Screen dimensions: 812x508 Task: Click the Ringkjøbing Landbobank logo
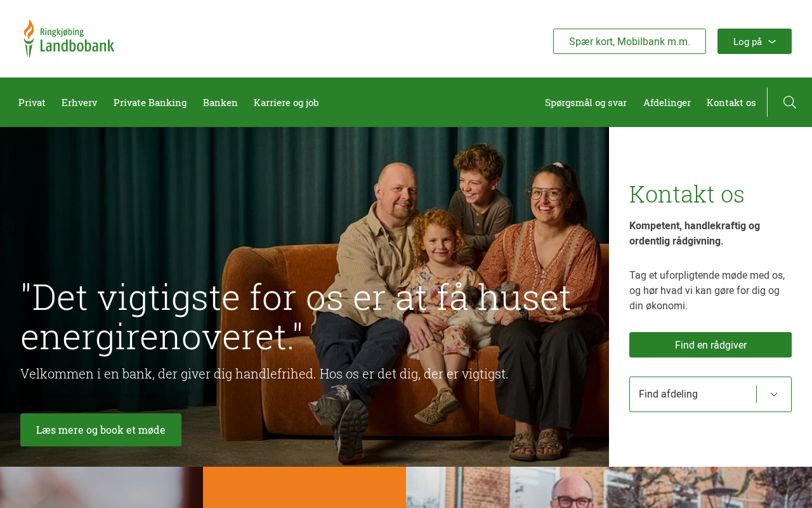[x=69, y=39]
